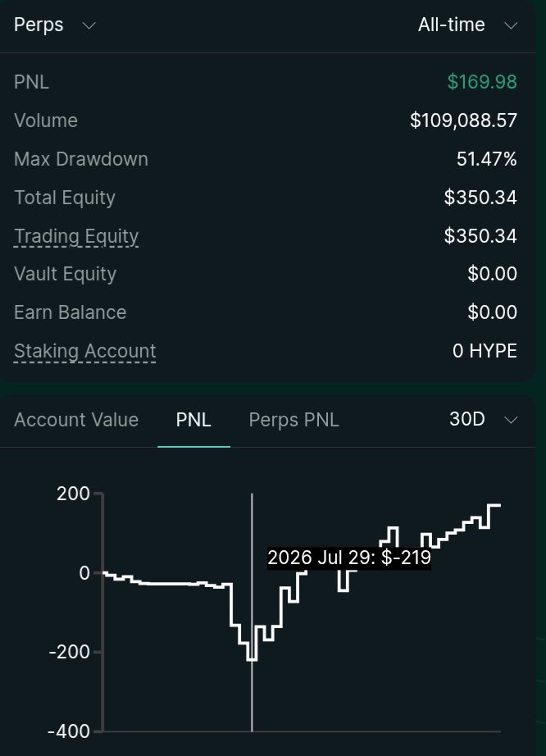Click the Total Equity row label
546x756 pixels.
click(65, 198)
